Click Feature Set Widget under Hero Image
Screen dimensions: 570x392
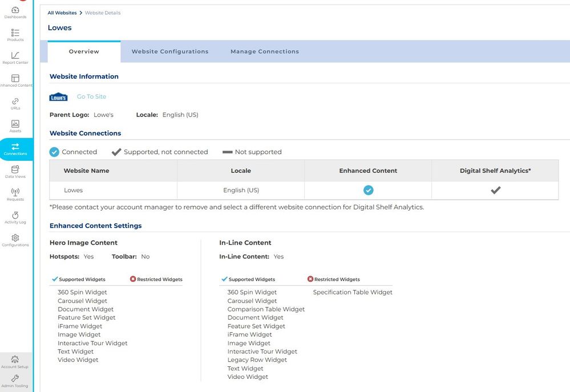click(87, 317)
